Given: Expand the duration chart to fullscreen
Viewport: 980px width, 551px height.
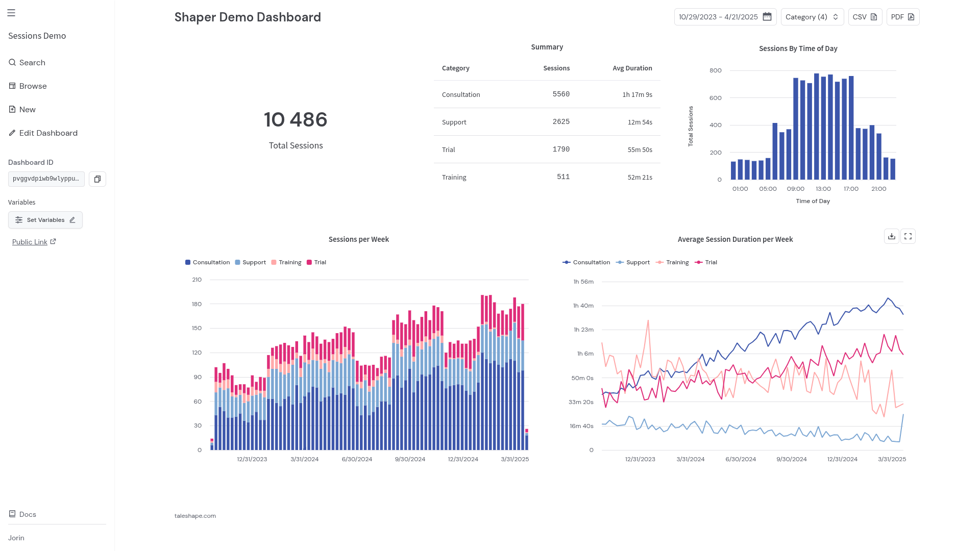Looking at the screenshot, I should pos(908,236).
